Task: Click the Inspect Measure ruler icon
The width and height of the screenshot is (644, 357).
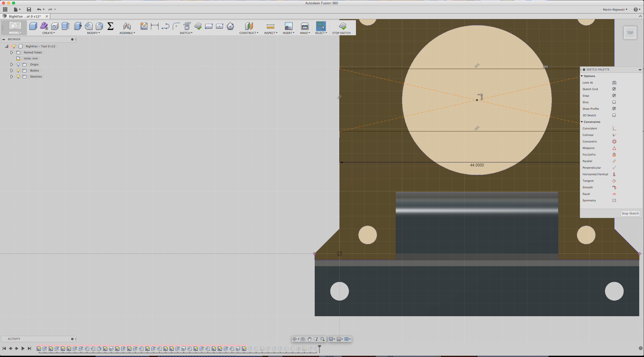Action: (270, 26)
